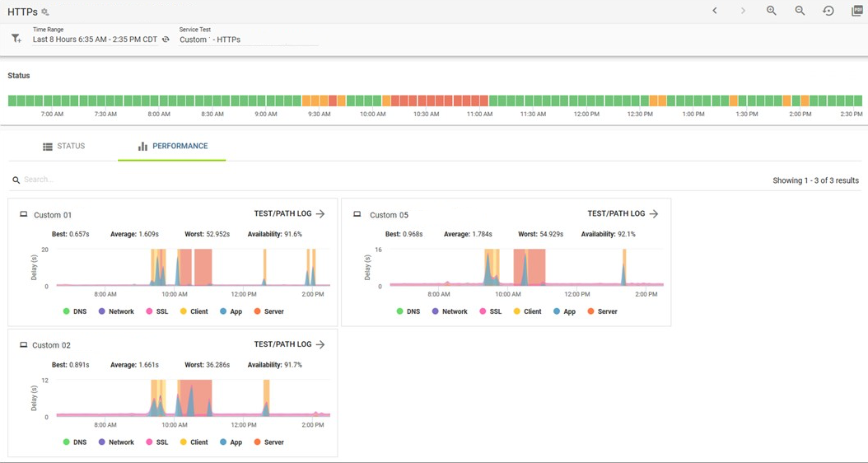Toggle App legend in Custom 02 chart
This screenshot has width=868, height=463.
click(231, 442)
